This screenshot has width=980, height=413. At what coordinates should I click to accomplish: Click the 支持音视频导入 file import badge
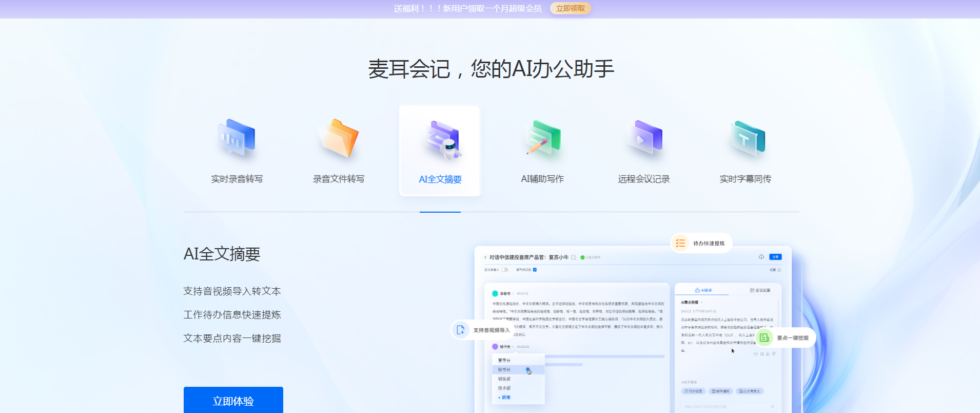click(x=483, y=330)
